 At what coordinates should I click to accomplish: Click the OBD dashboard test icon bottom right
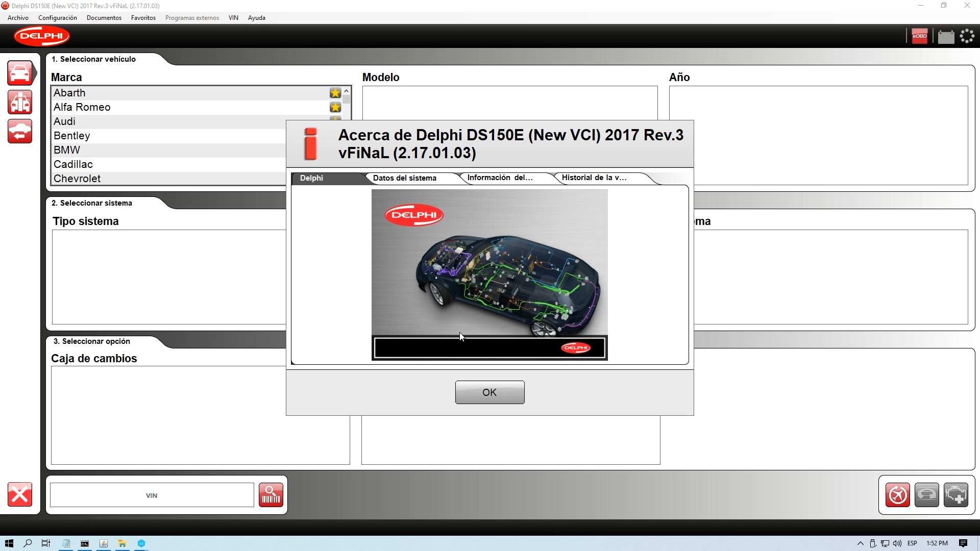pyautogui.click(x=928, y=494)
